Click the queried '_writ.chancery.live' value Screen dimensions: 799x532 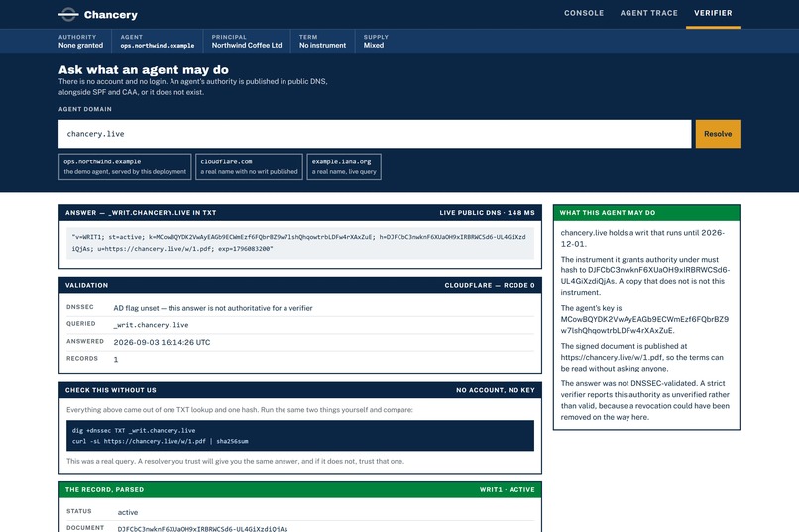click(x=151, y=325)
